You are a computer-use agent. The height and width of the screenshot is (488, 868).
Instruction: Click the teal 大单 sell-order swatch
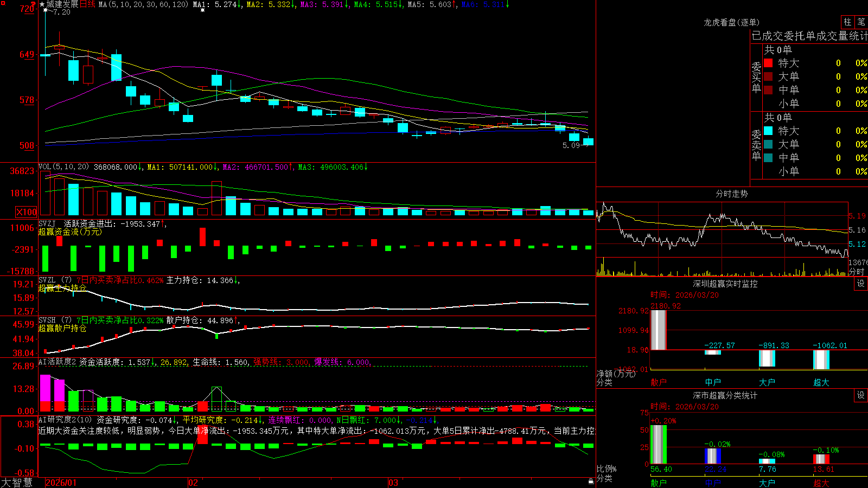click(768, 144)
